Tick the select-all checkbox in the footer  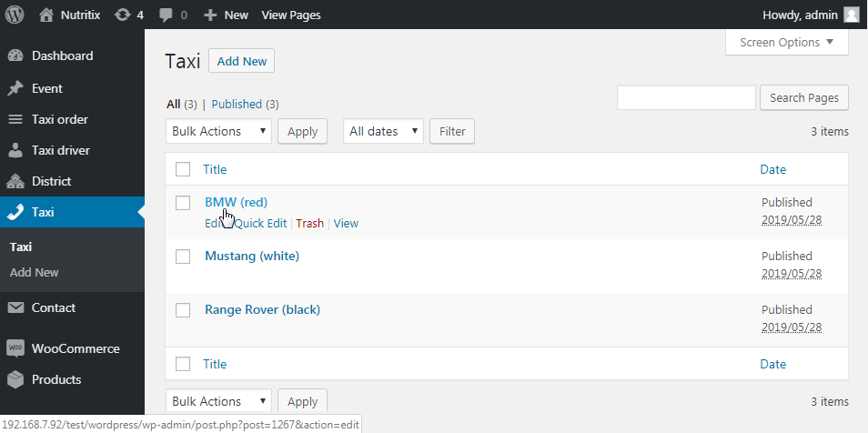(183, 364)
